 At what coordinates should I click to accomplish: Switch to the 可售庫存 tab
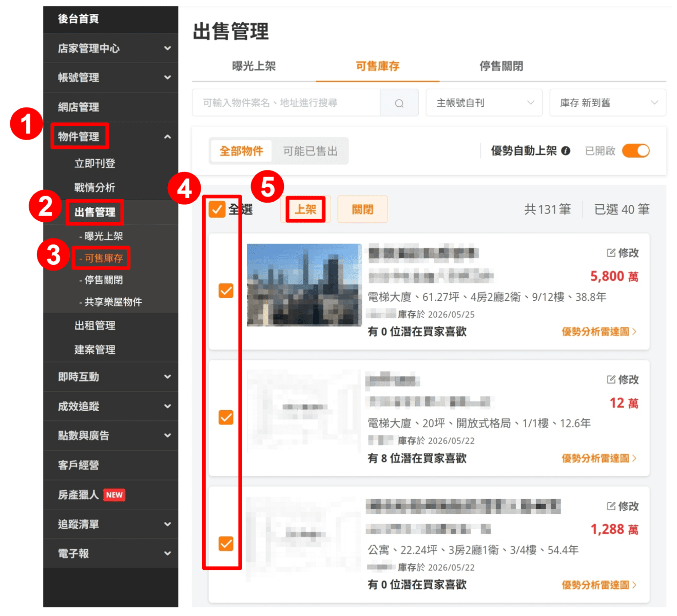pyautogui.click(x=378, y=66)
